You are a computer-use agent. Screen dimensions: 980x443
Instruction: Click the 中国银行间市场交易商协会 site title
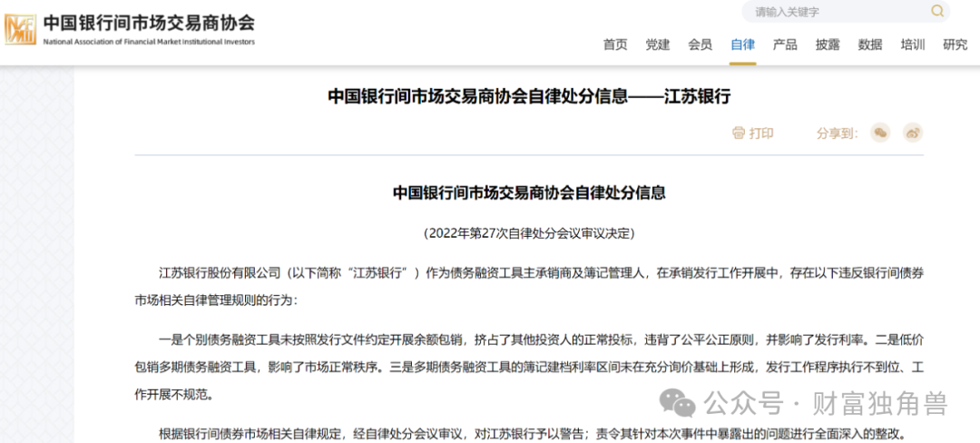click(x=149, y=23)
